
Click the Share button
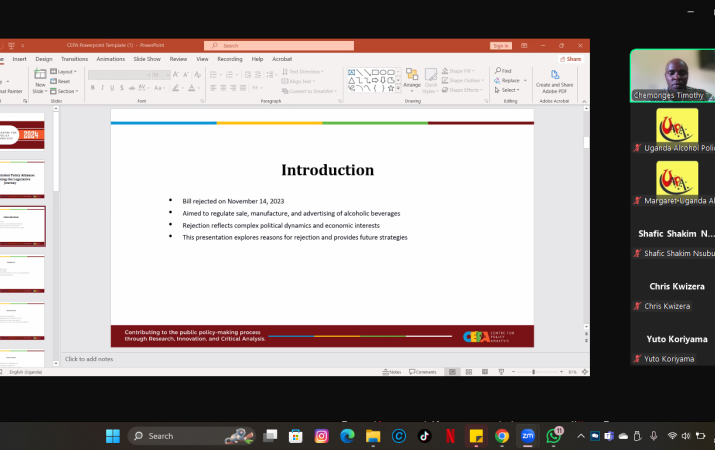click(x=571, y=59)
